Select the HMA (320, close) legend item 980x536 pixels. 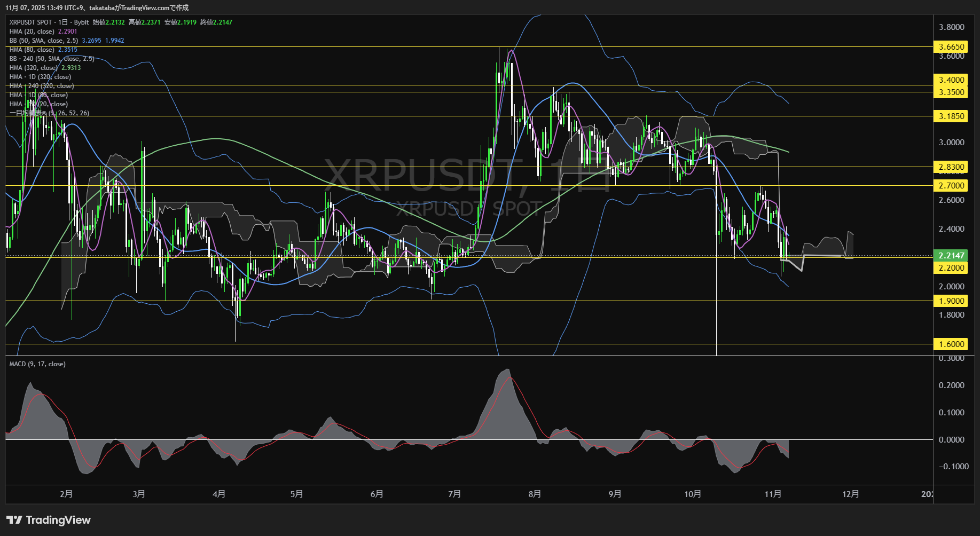click(33, 67)
